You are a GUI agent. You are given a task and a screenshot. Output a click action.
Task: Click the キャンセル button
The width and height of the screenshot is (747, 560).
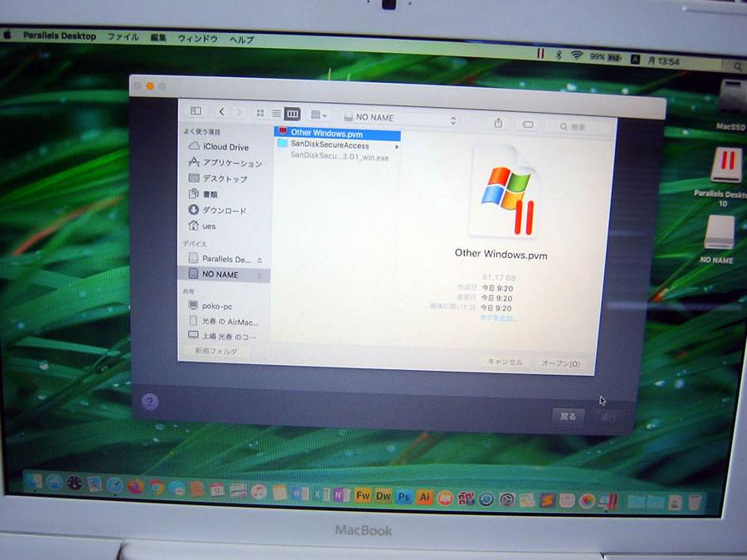[x=505, y=362]
